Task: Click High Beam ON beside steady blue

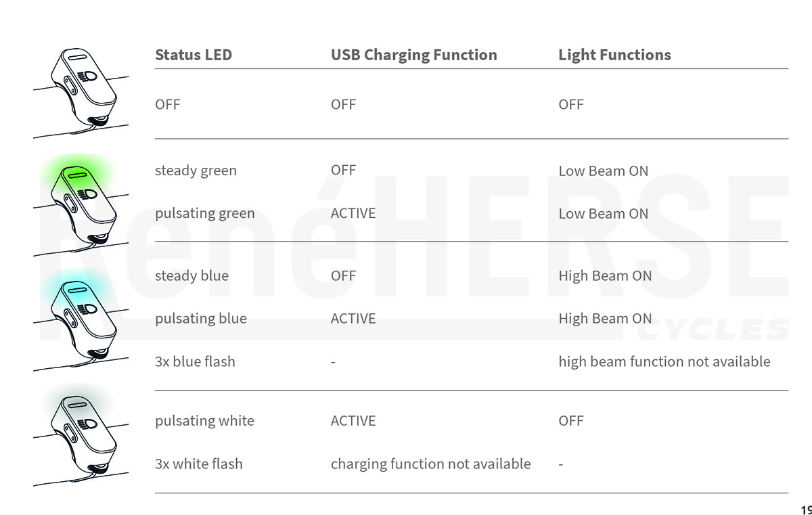Action: point(605,276)
